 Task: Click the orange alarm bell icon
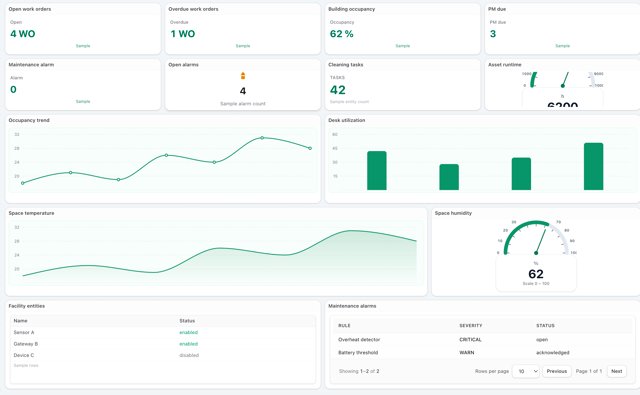click(x=243, y=75)
